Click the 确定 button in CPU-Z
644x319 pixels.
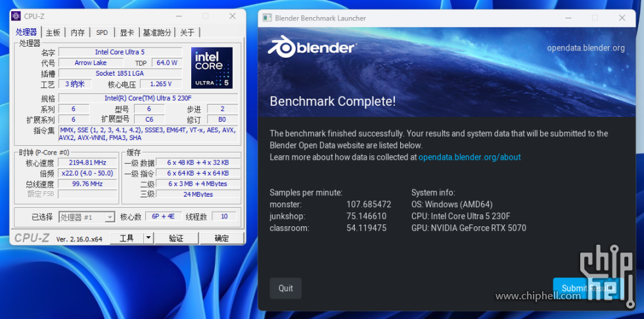pyautogui.click(x=222, y=238)
